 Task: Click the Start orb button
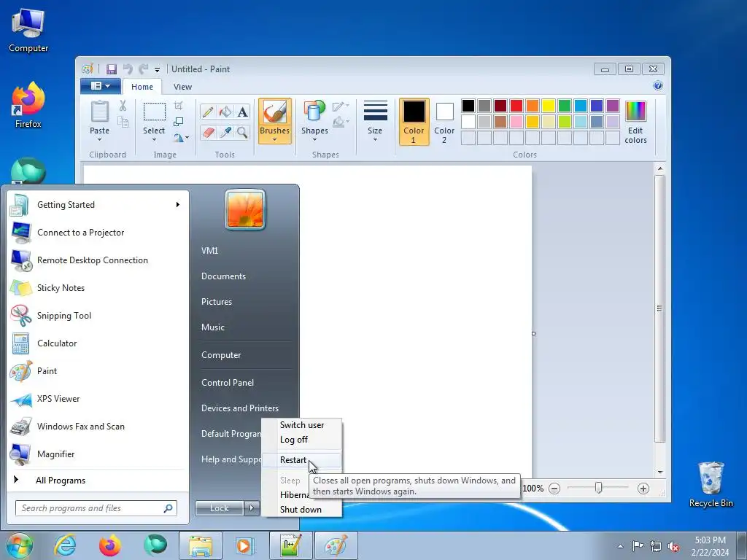19,545
